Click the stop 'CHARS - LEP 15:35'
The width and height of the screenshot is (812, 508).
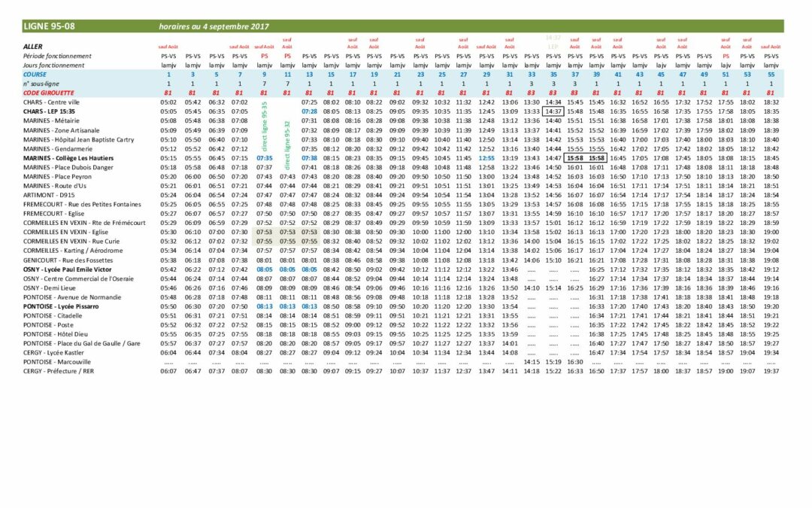pyautogui.click(x=49, y=112)
